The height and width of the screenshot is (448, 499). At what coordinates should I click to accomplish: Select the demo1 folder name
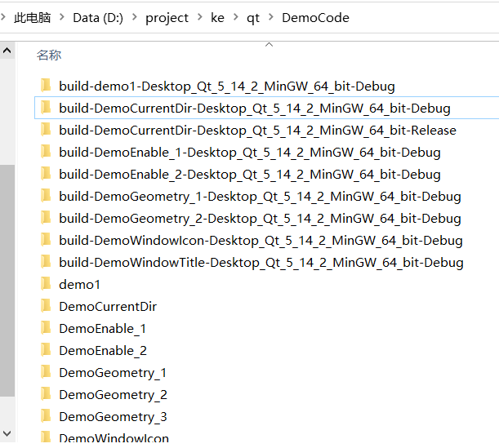point(79,285)
